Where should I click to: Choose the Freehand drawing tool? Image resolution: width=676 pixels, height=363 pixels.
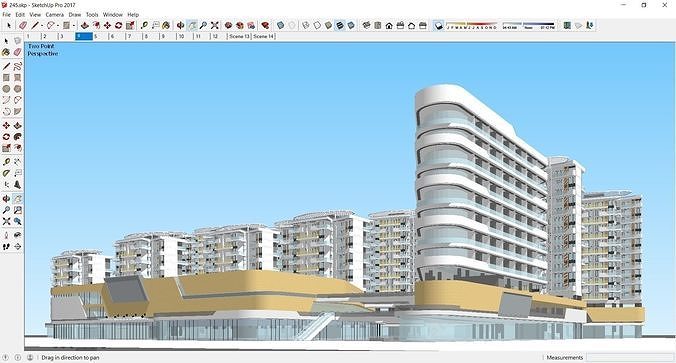[x=17, y=66]
